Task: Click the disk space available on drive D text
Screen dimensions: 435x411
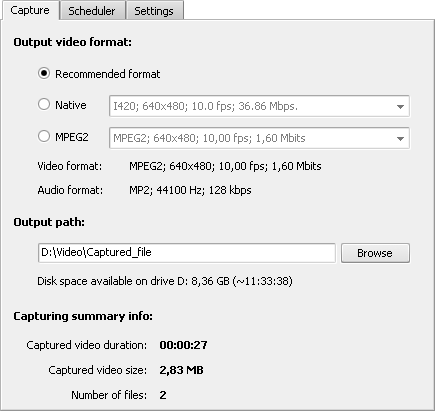Action: (x=165, y=281)
